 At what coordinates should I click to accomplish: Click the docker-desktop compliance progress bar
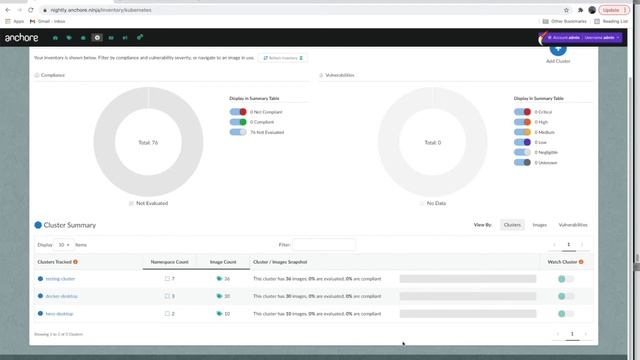click(468, 296)
